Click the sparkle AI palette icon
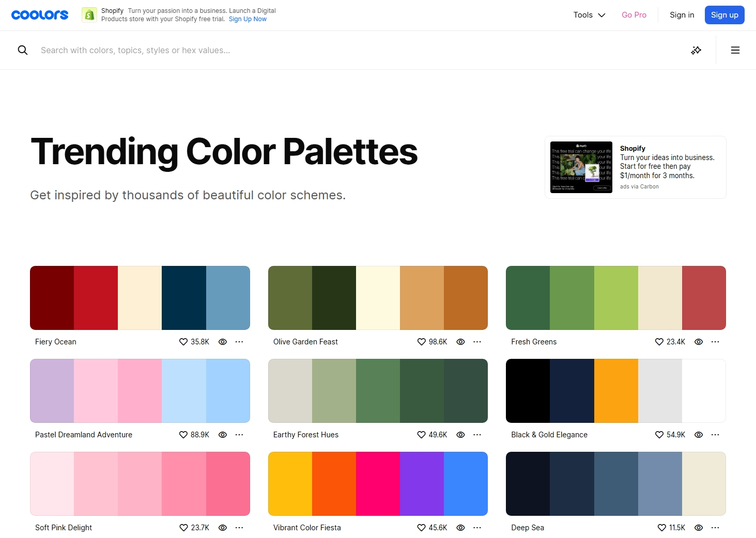The image size is (756, 538). coord(696,50)
